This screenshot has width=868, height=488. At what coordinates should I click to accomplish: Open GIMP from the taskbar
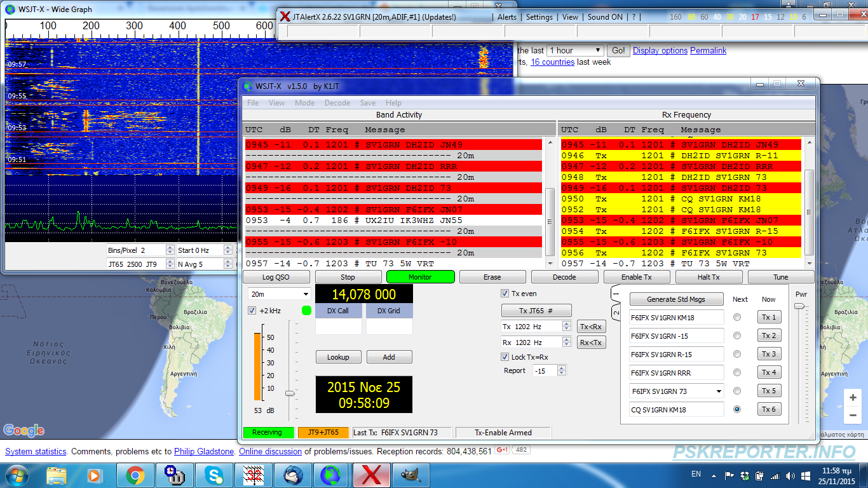pos(411,474)
